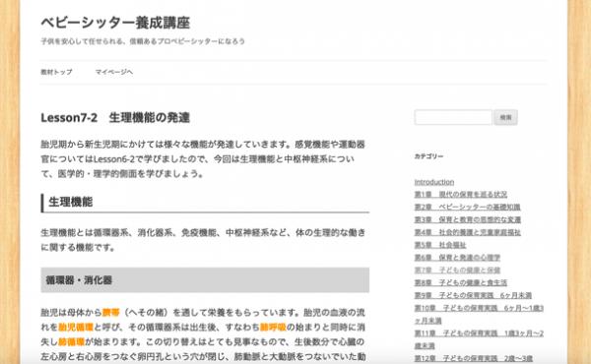Image resolution: width=591 pixels, height=364 pixels.
Task: Open the ベビーシッター養成講座 site title
Action: tap(115, 23)
